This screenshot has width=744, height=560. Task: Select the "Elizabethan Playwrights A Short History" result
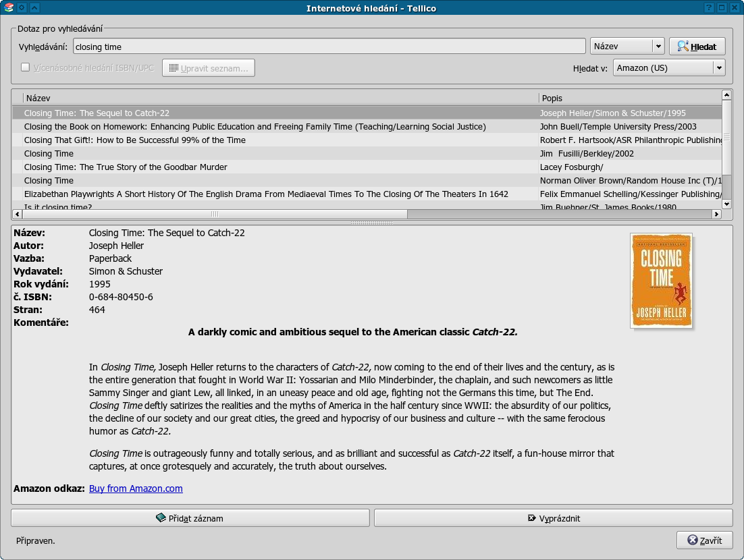point(367,194)
